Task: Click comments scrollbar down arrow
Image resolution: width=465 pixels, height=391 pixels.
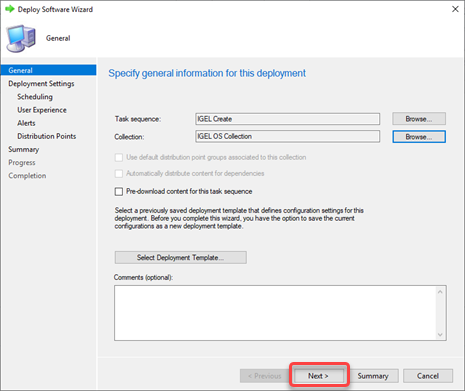Action: pyautogui.click(x=440, y=334)
